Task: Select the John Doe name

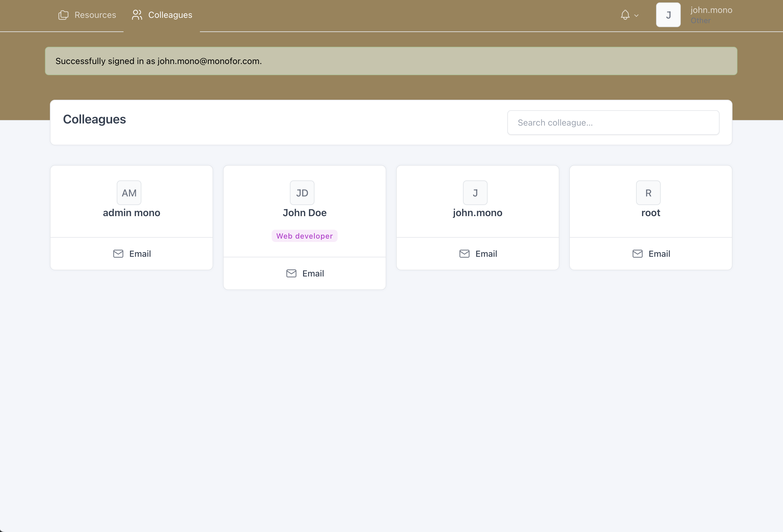Action: click(x=305, y=213)
